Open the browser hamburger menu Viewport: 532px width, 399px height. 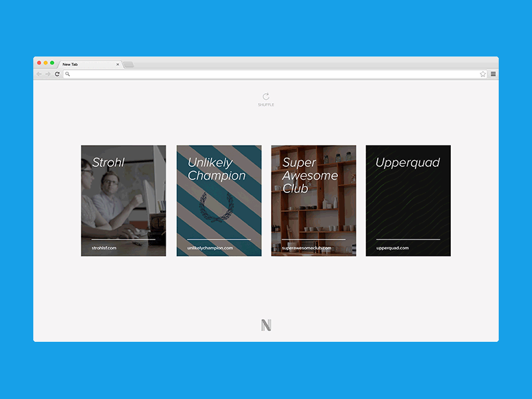pos(493,74)
